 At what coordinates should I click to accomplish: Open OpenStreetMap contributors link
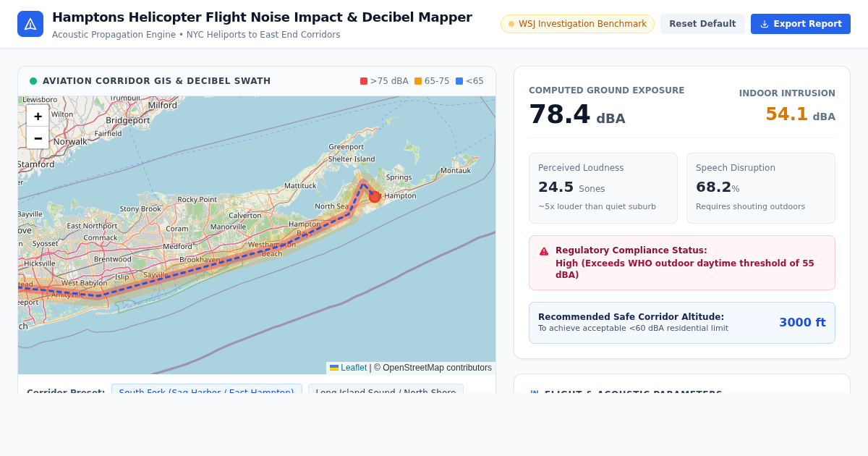click(433, 368)
